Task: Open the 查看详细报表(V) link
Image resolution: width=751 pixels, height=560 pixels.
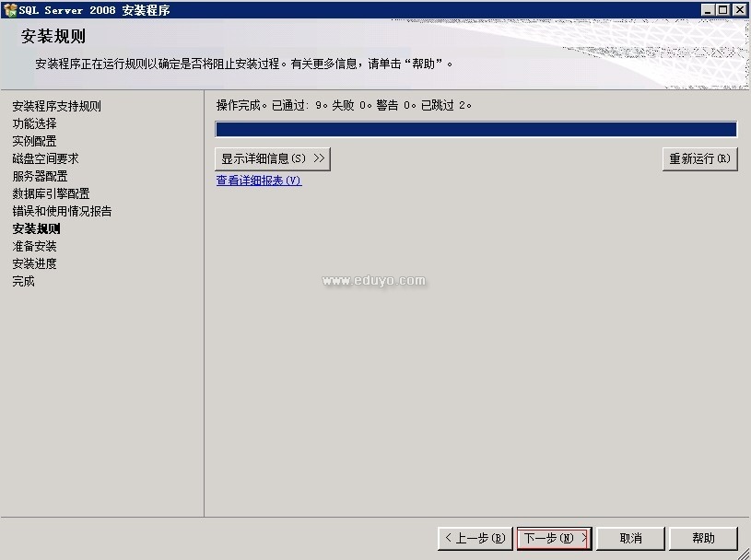Action: click(258, 181)
